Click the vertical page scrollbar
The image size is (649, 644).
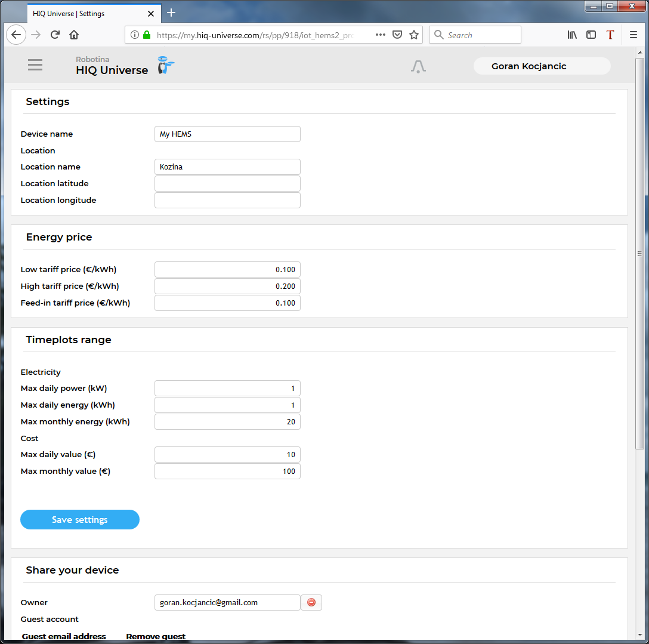click(639, 254)
